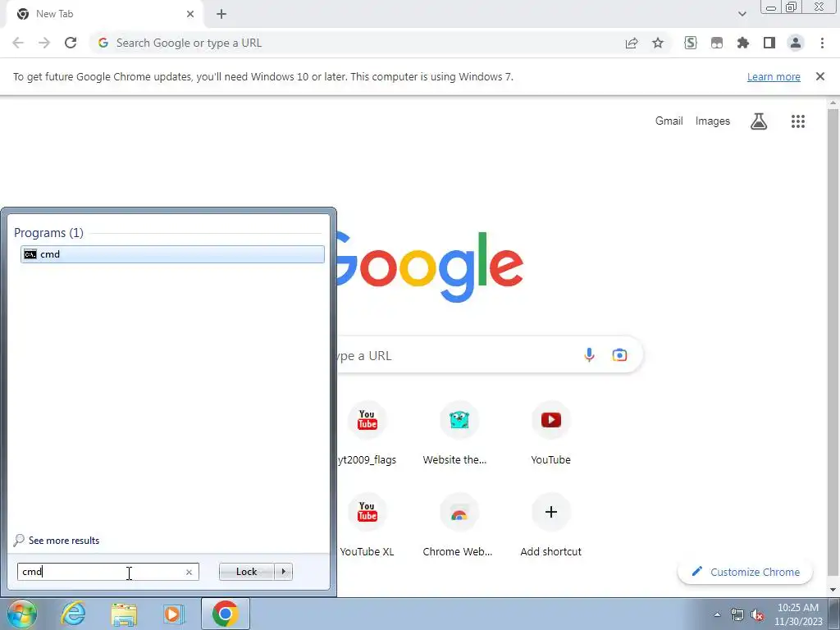Click the muted volume tray icon
This screenshot has height=630, width=840.
(757, 614)
